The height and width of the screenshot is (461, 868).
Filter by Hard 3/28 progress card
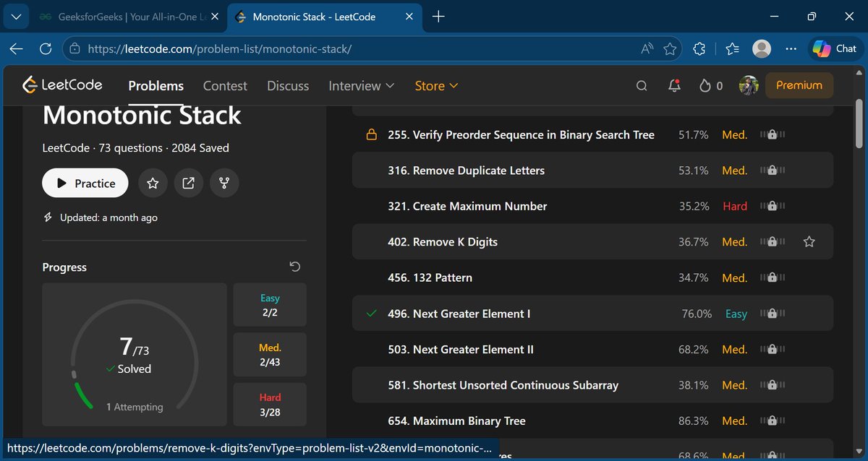point(270,405)
